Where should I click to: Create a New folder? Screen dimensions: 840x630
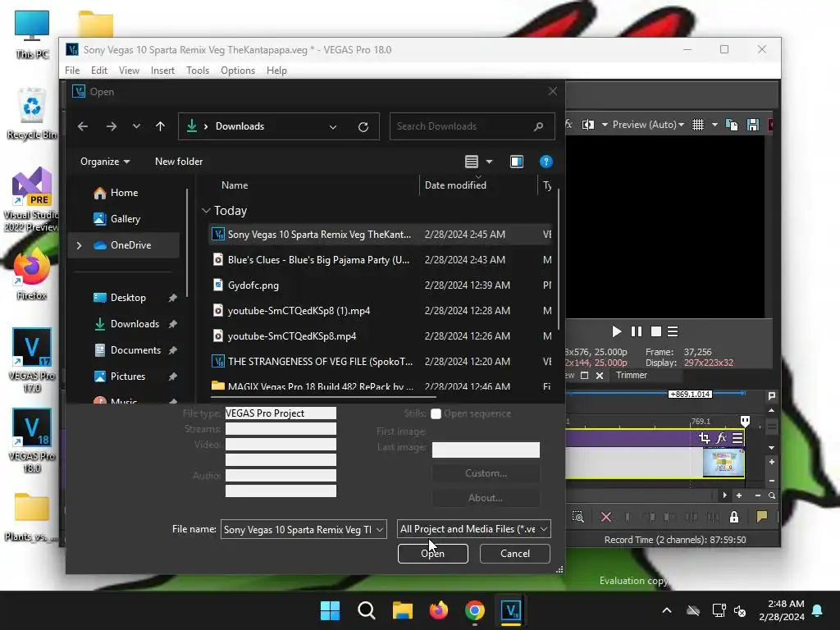(179, 162)
